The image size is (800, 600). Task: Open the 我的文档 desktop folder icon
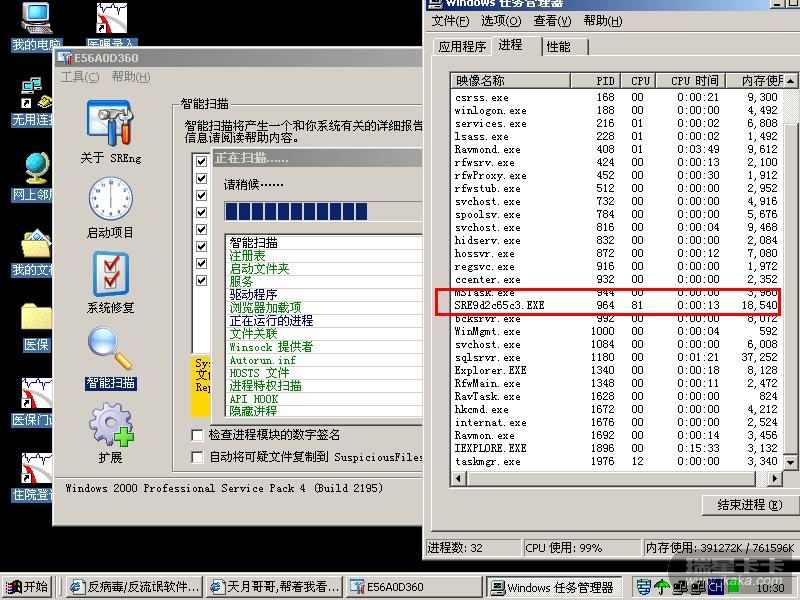pos(36,244)
